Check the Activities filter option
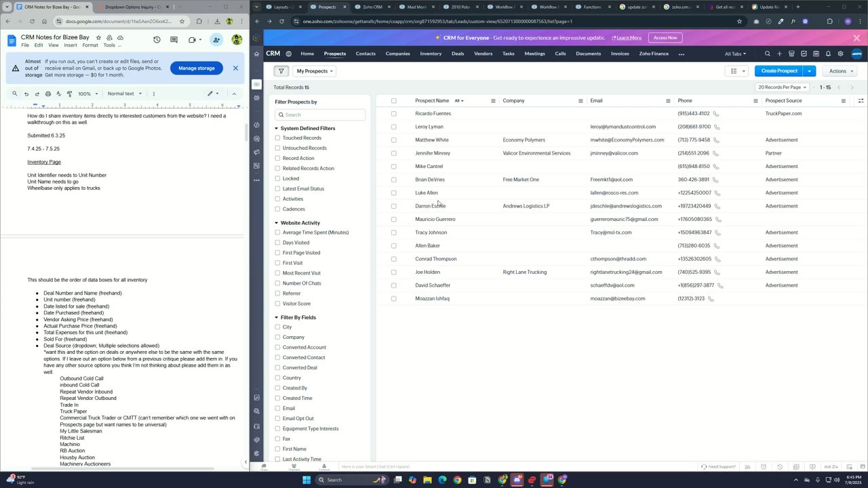 click(x=277, y=199)
